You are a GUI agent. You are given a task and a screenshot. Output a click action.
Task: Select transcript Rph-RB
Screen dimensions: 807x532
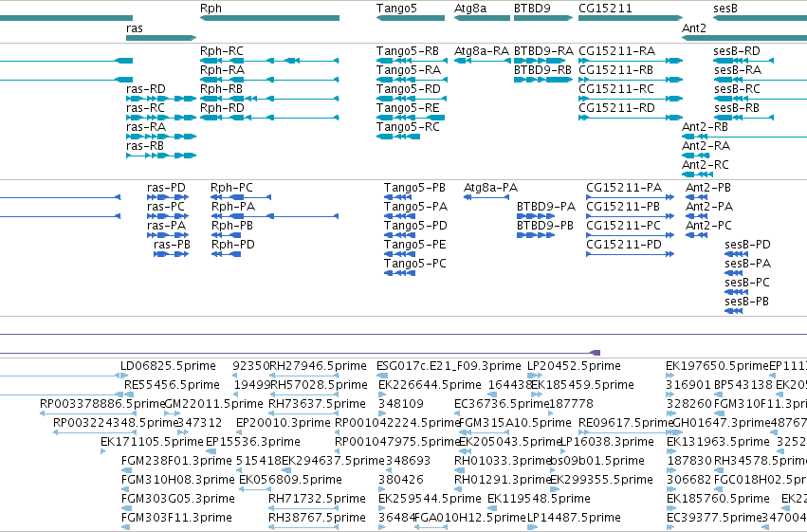pyautogui.click(x=269, y=99)
